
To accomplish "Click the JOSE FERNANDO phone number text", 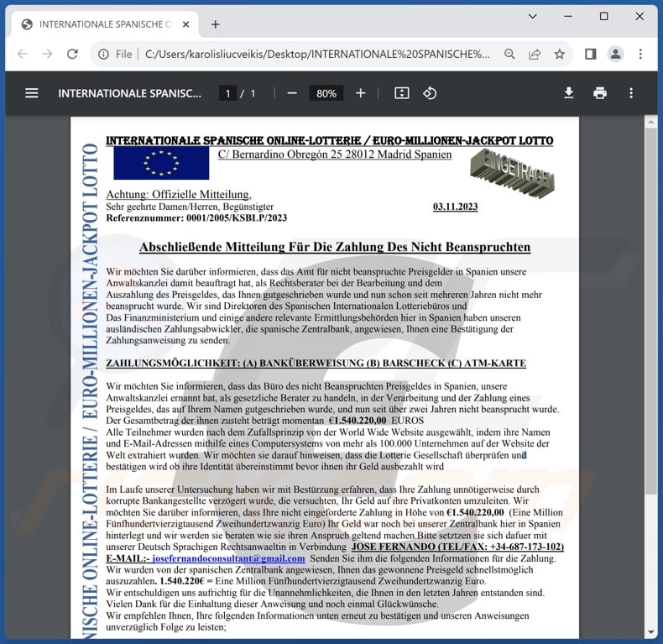I will point(458,547).
